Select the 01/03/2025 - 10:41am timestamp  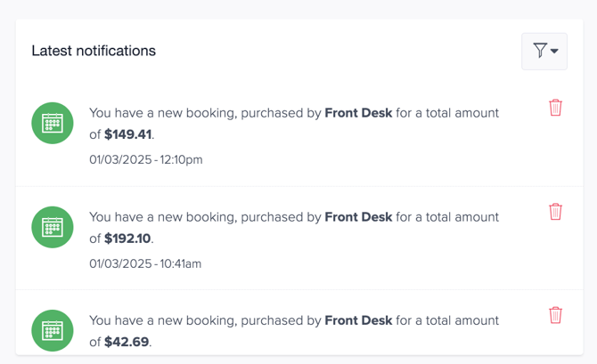tap(145, 263)
